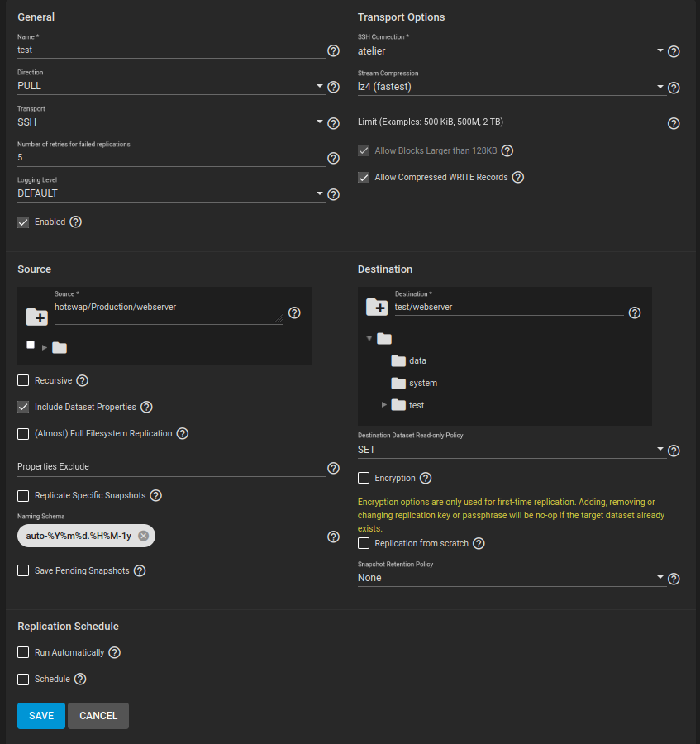Open the SSH Connection dropdown

[511, 51]
